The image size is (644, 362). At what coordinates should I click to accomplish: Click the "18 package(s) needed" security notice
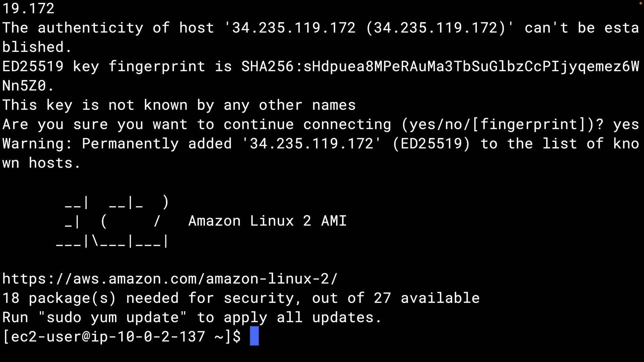pyautogui.click(x=91, y=298)
